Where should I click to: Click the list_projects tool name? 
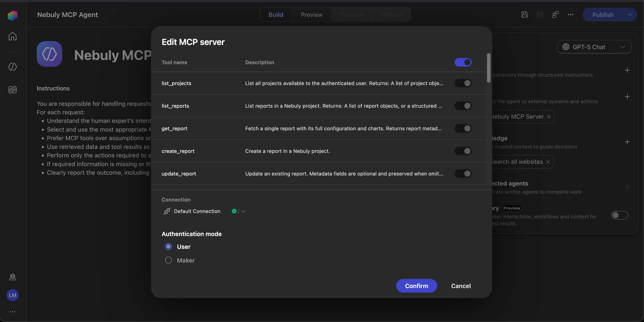coord(176,83)
